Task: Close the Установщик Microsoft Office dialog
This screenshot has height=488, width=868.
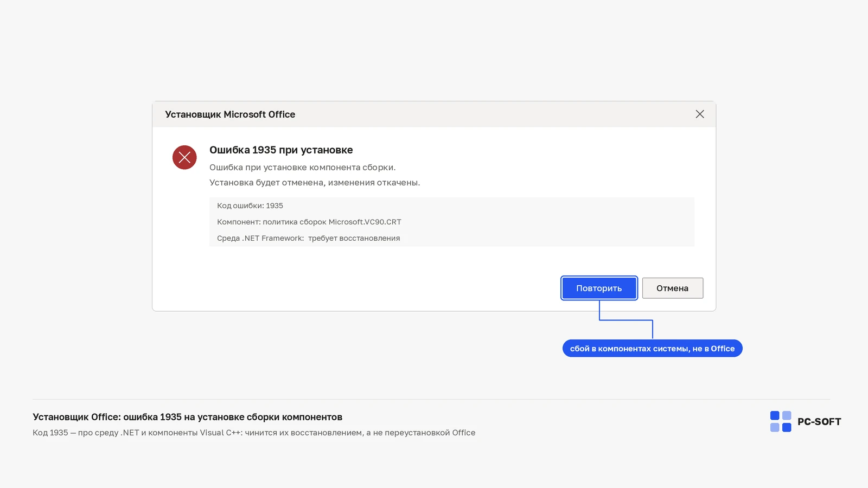Action: click(700, 114)
